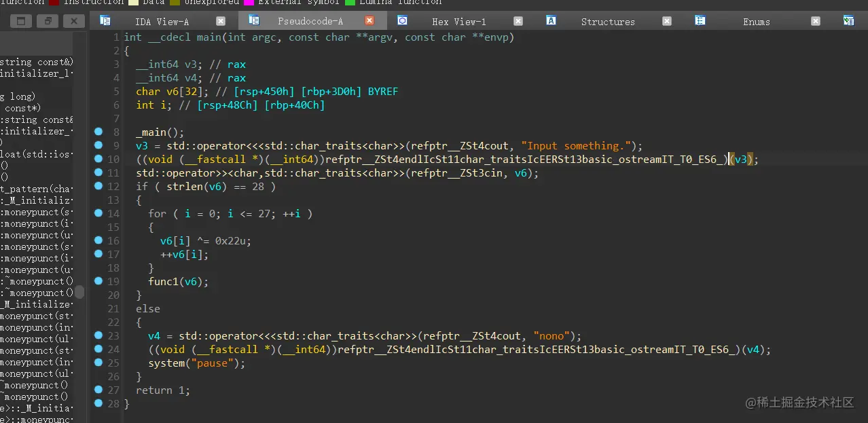Click the else keyword on line 21
Screen dimensions: 868x423
[x=148, y=308]
